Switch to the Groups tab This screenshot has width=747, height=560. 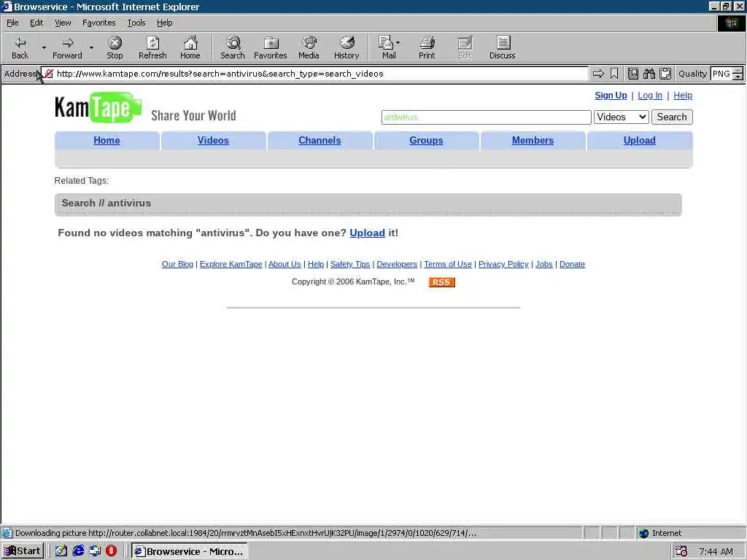426,141
